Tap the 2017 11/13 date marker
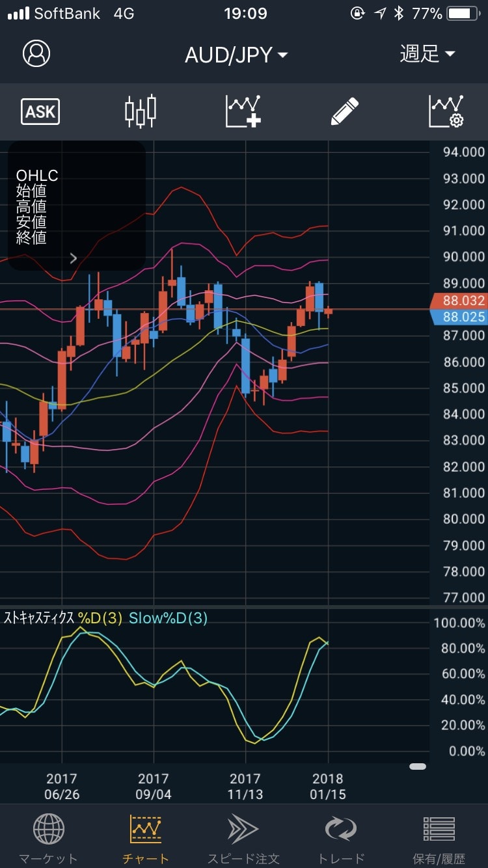The width and height of the screenshot is (488, 868). (x=245, y=787)
